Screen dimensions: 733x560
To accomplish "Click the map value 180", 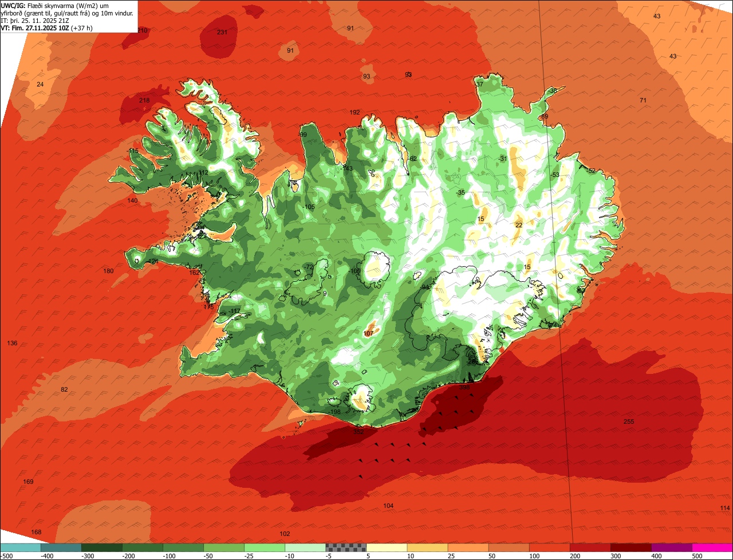I will tap(108, 271).
